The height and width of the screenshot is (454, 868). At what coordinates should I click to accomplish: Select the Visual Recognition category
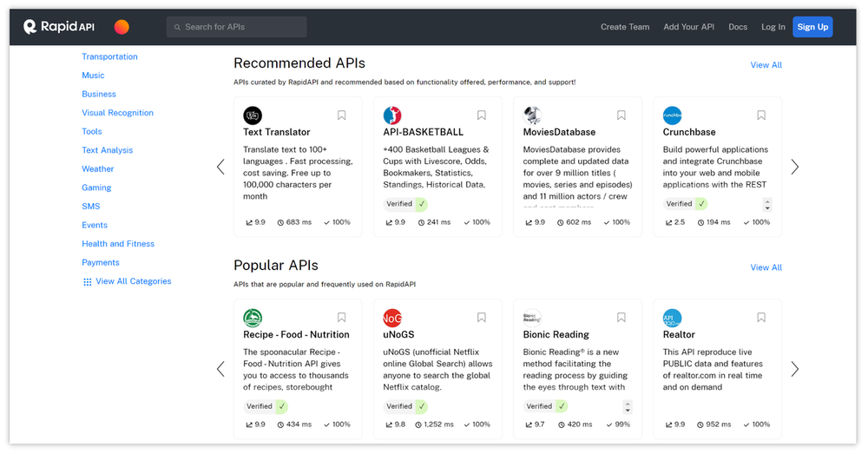tap(117, 113)
